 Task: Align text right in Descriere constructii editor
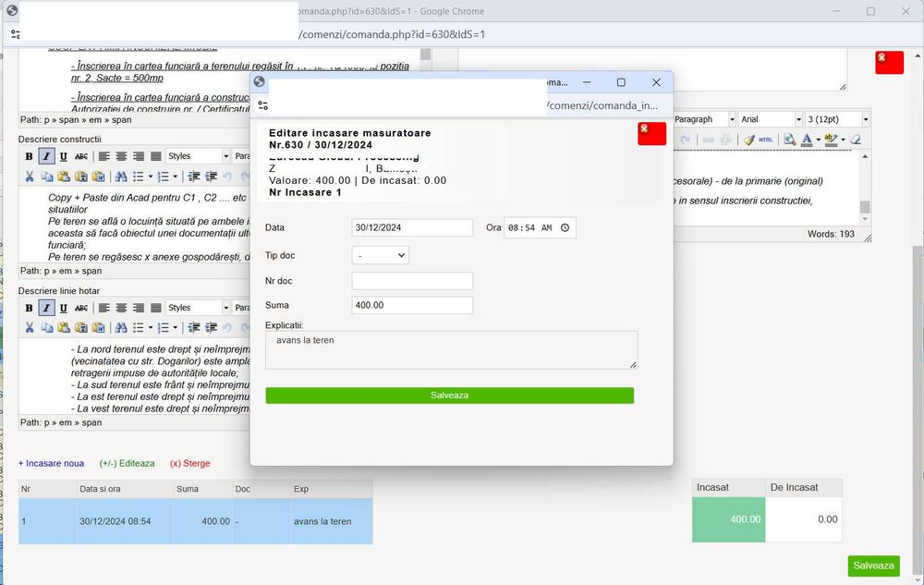coord(139,156)
